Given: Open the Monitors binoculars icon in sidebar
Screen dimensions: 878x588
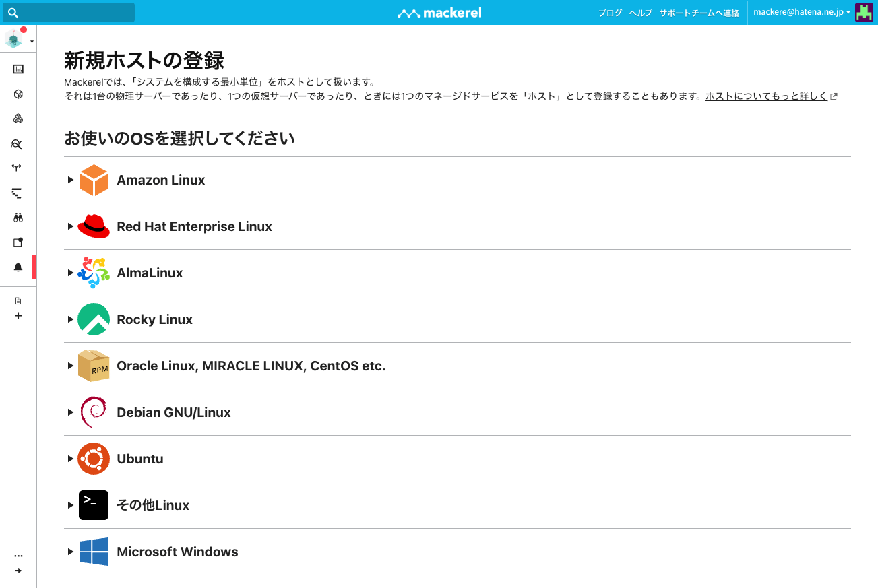Looking at the screenshot, I should 18,218.
